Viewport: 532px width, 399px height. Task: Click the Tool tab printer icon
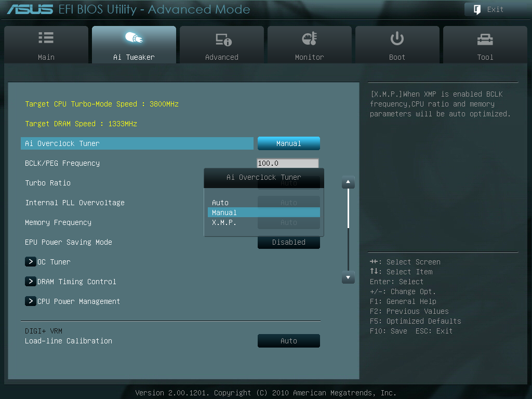[485, 39]
